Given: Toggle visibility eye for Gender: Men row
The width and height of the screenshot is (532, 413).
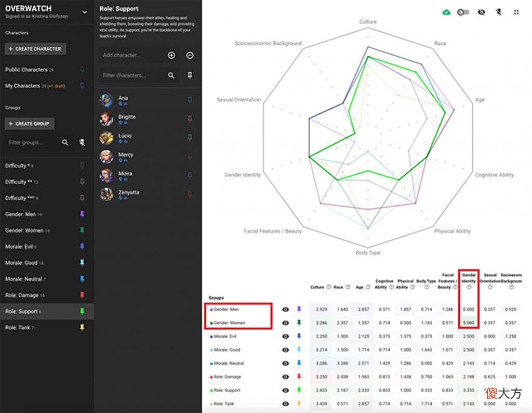Looking at the screenshot, I should (285, 309).
